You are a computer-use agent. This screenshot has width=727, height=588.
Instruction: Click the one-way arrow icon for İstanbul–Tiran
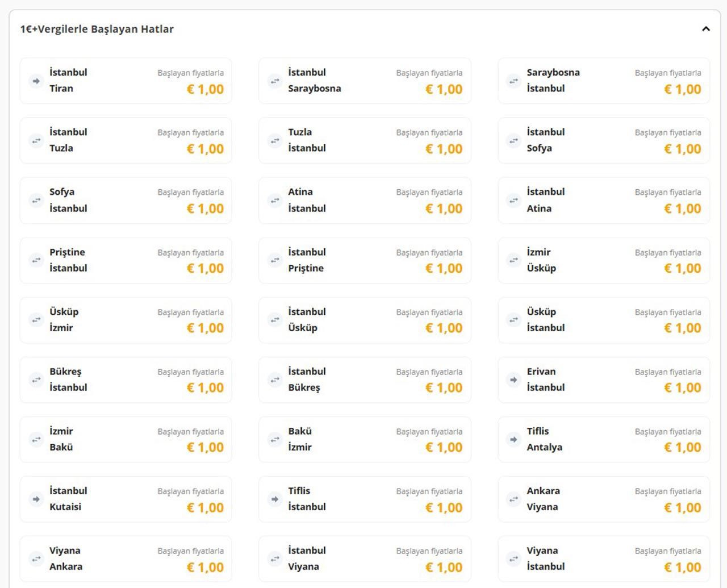pos(36,81)
